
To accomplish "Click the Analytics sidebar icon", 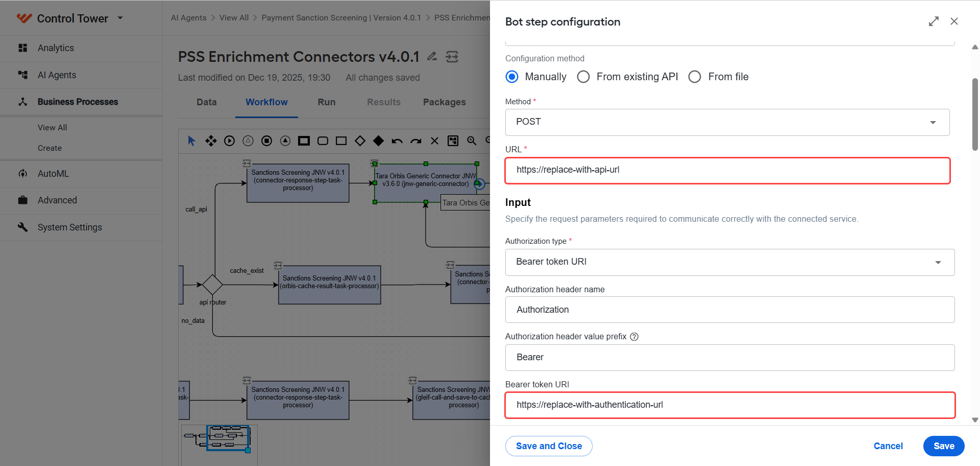I will [22, 48].
